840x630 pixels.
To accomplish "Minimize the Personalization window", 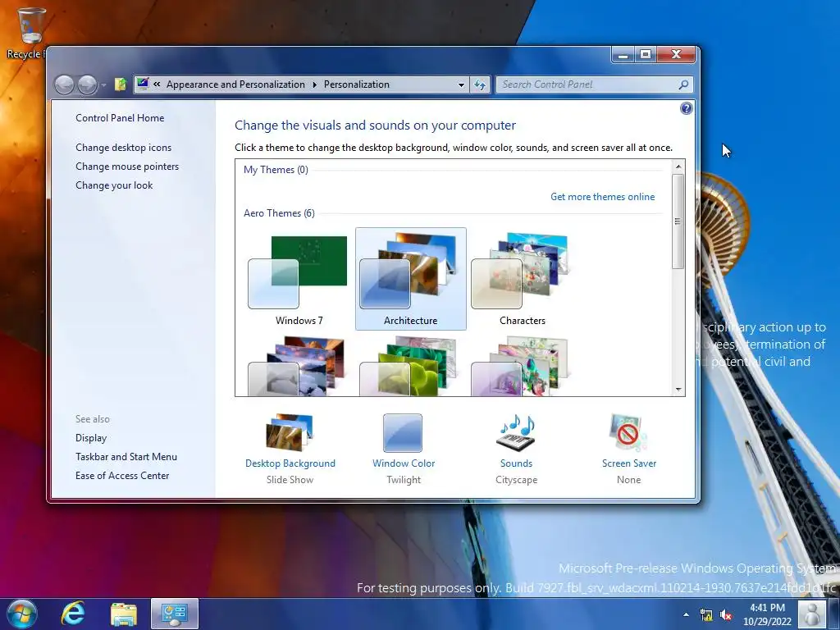I will (623, 54).
